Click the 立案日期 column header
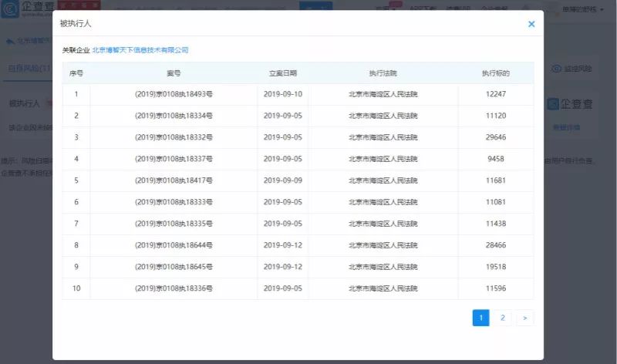617x364 pixels. pos(283,73)
